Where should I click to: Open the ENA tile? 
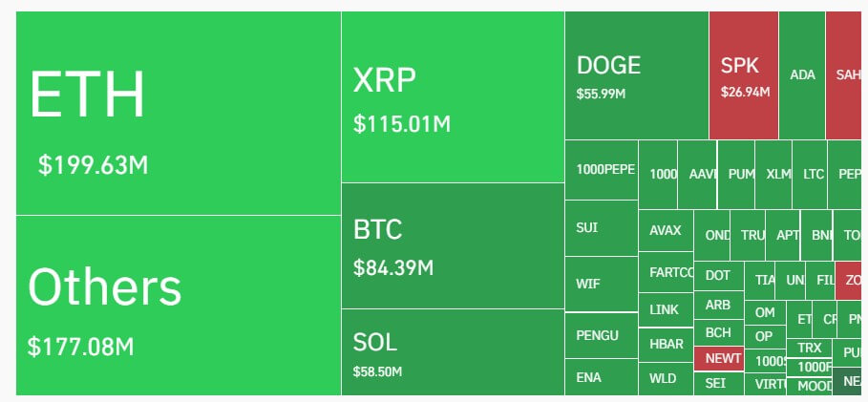pyautogui.click(x=602, y=377)
